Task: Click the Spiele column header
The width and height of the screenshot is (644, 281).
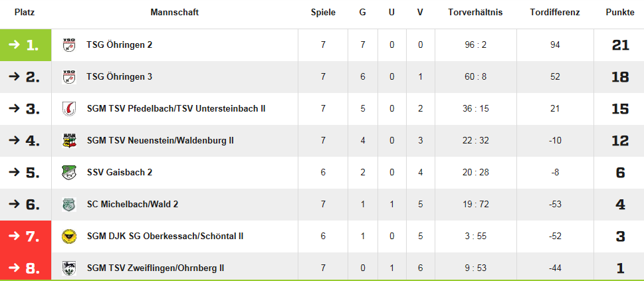Action: tap(323, 13)
